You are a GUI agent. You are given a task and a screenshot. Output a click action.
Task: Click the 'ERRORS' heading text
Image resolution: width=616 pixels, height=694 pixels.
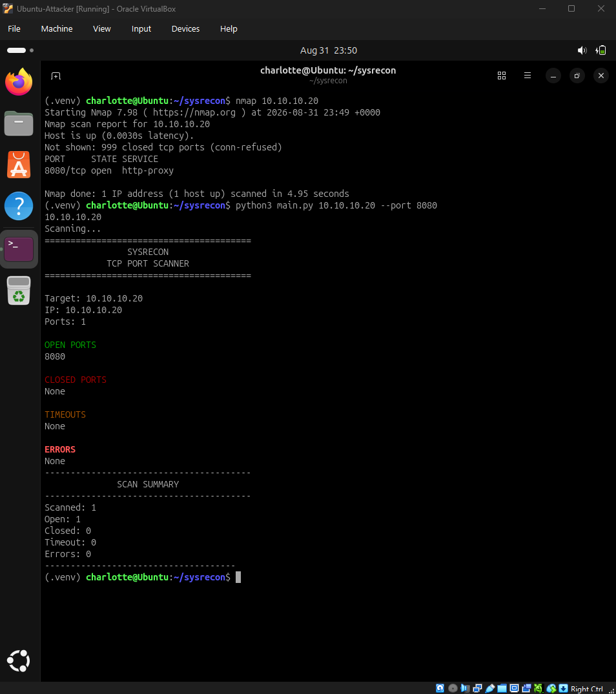click(60, 449)
